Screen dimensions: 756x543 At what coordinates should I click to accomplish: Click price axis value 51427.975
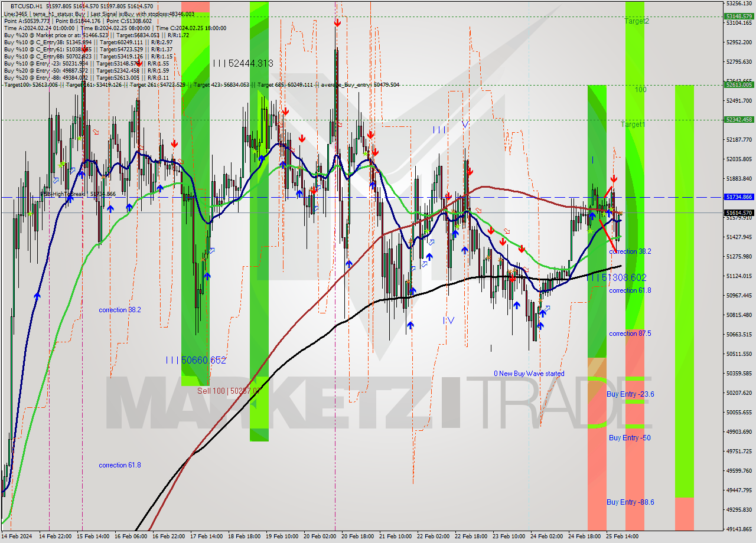click(x=739, y=237)
